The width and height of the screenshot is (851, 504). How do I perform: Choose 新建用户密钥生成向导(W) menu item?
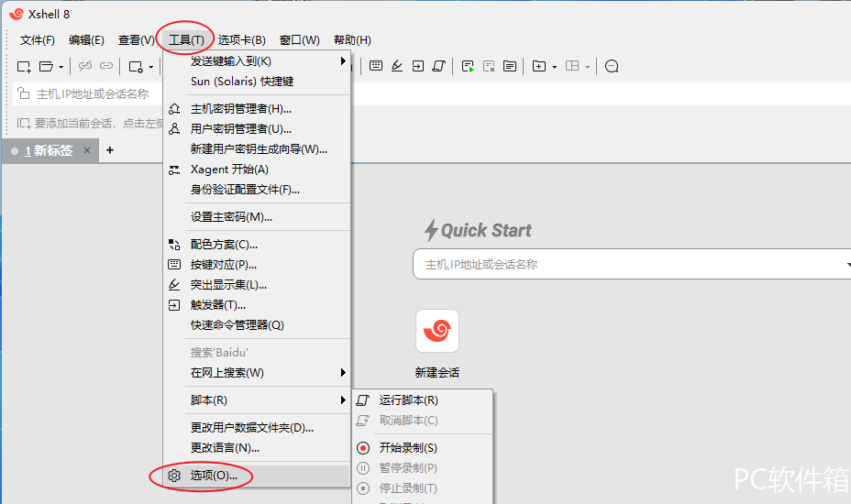pyautogui.click(x=257, y=149)
